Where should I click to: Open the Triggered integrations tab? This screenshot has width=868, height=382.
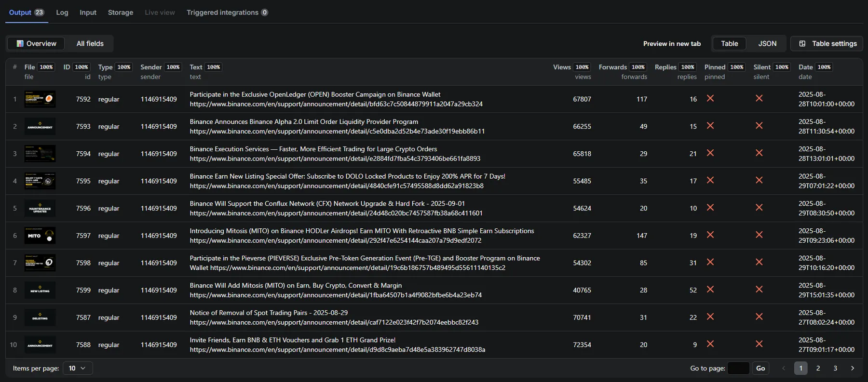pos(227,13)
